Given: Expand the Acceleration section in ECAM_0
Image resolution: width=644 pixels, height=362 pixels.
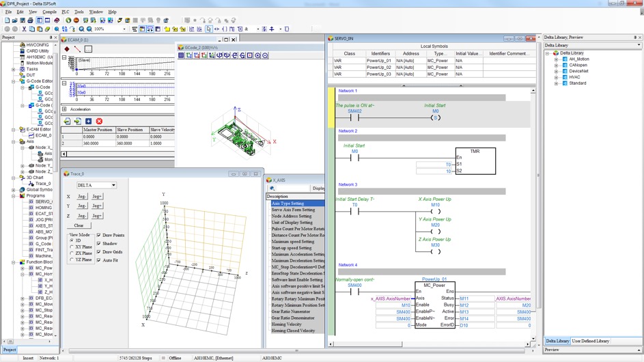Looking at the screenshot, I should point(65,109).
